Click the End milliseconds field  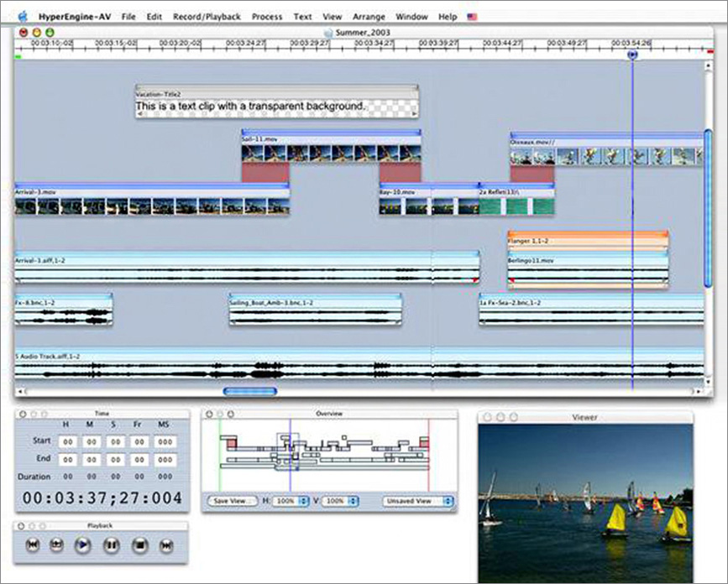(x=165, y=459)
